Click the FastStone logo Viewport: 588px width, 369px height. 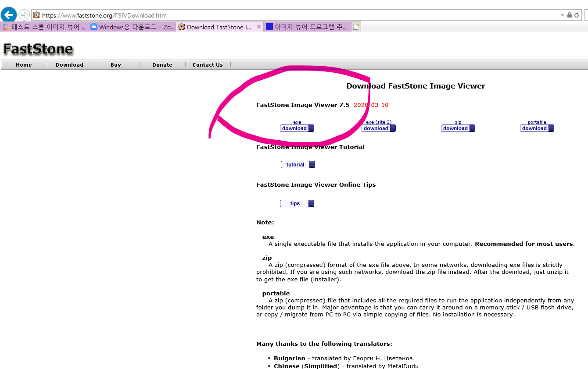point(38,49)
